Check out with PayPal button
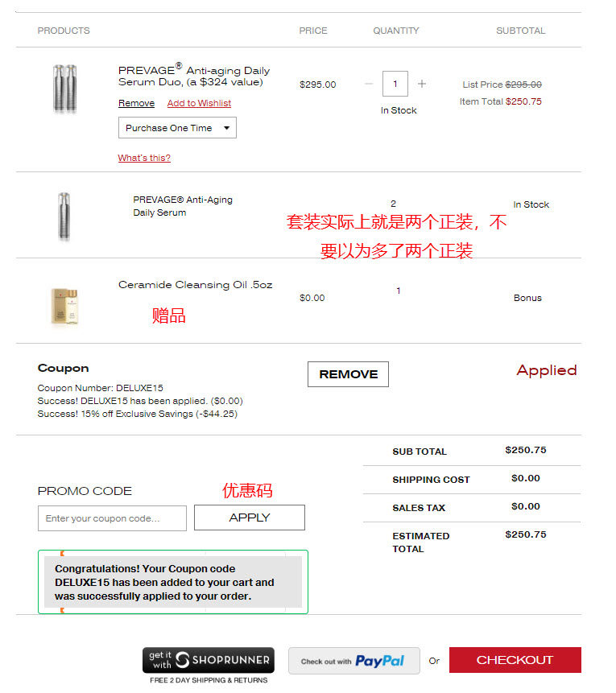616x693 pixels. tap(354, 661)
